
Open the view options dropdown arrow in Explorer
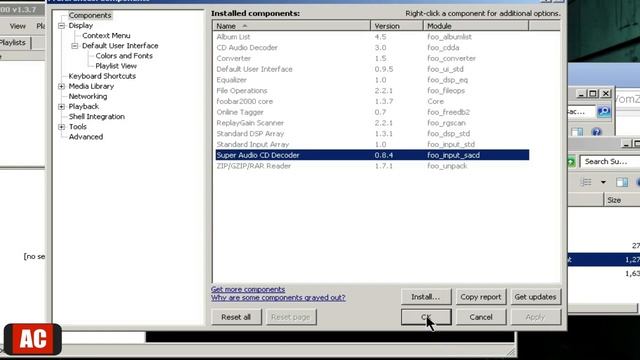(603, 182)
